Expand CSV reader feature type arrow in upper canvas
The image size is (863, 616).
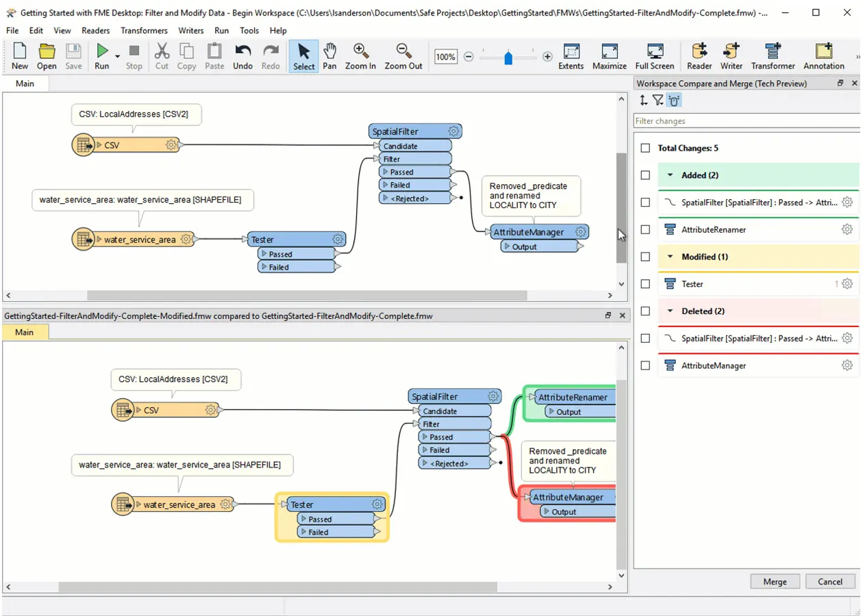(x=99, y=145)
